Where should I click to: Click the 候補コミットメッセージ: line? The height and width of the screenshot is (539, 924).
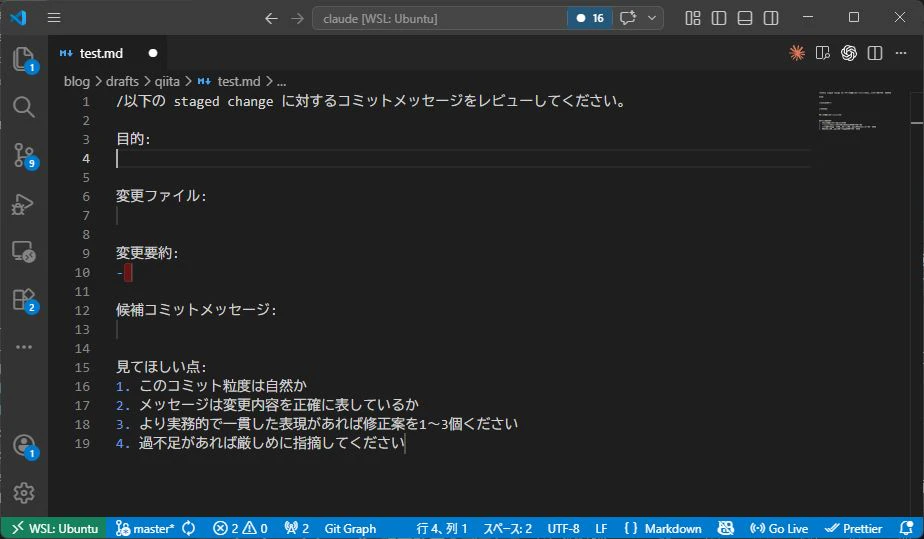coord(196,310)
